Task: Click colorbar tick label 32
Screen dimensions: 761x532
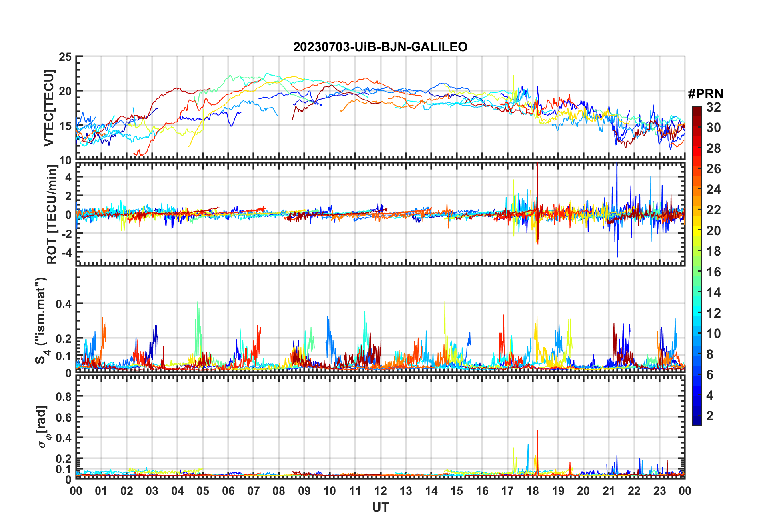Action: pos(713,107)
